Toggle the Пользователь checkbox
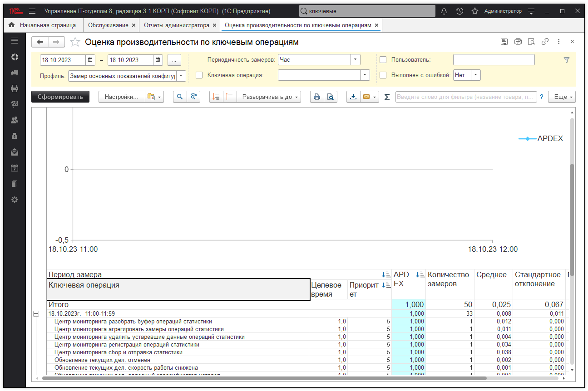 point(383,60)
